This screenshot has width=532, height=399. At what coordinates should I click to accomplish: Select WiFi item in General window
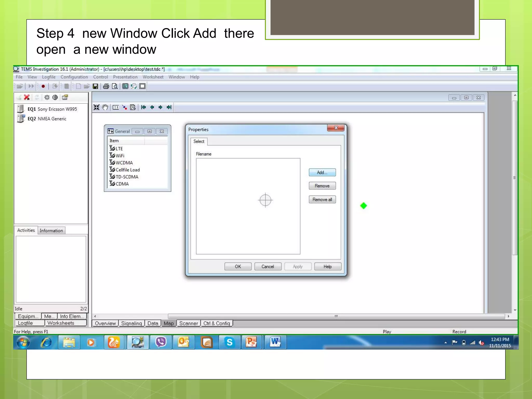click(117, 155)
